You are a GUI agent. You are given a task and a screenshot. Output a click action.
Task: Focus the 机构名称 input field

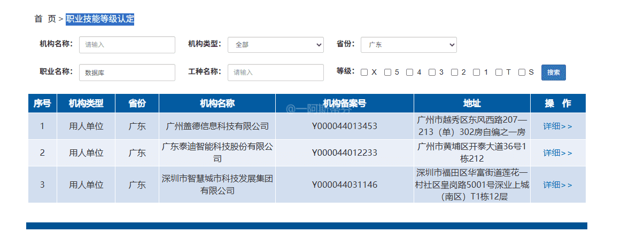127,45
